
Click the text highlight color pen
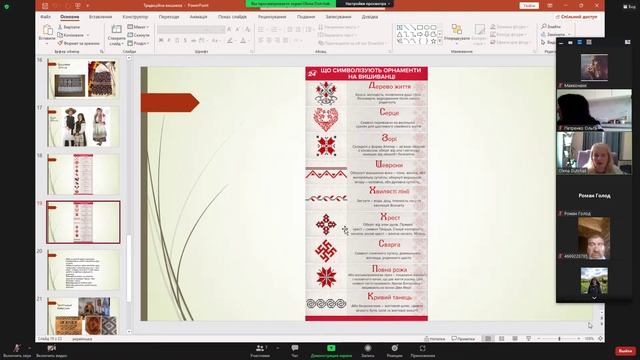(230, 40)
